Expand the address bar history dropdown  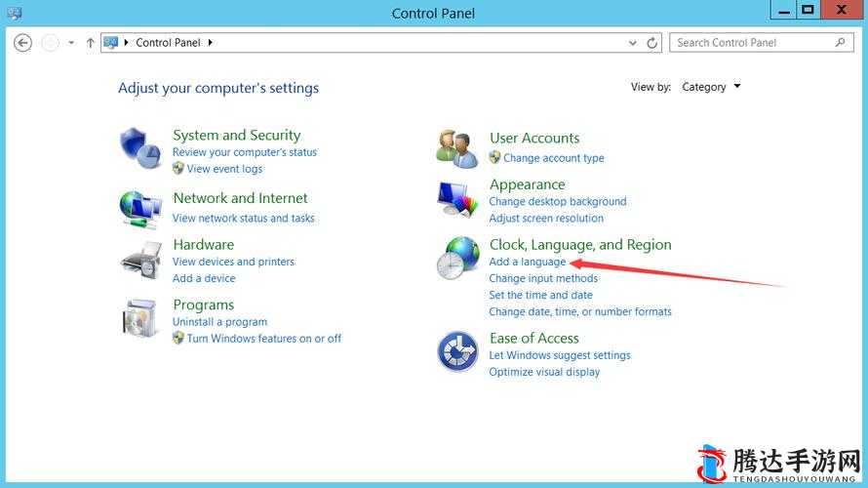[633, 43]
